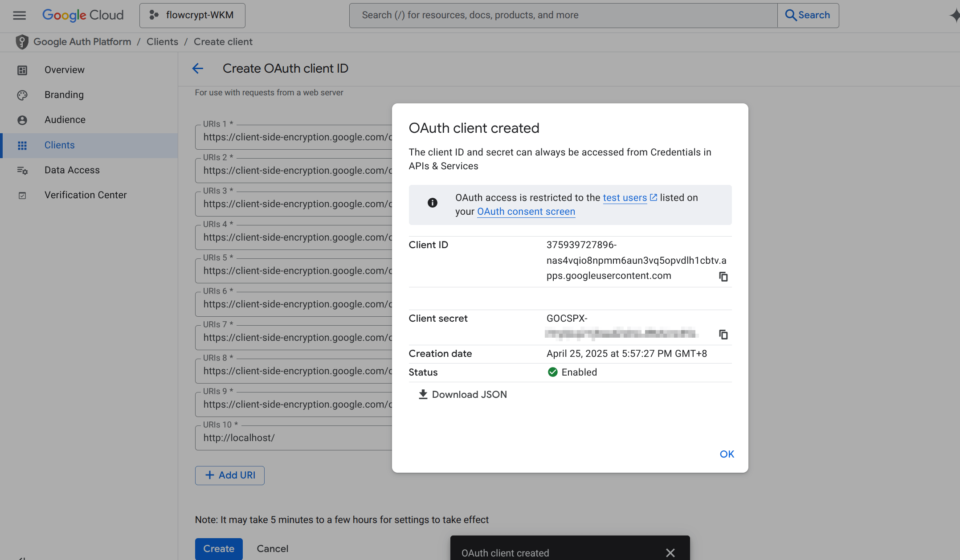Go to Google Auth Platform breadcrumb
960x560 pixels.
[x=82, y=42]
